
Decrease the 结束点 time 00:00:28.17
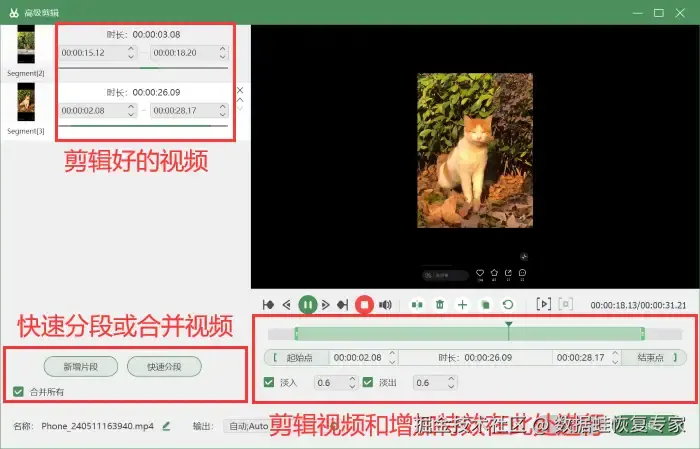click(615, 362)
